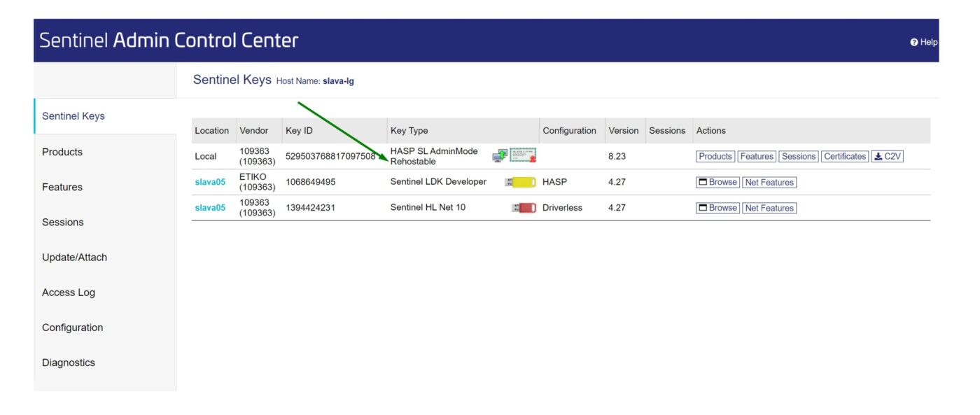Browse the Sentinel LDK Developer key

pyautogui.click(x=717, y=183)
